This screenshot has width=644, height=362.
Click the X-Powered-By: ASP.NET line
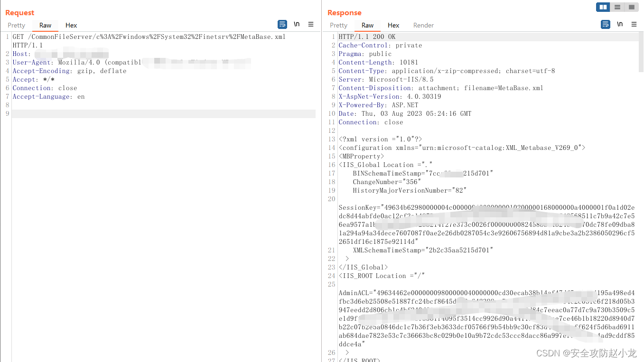(378, 105)
